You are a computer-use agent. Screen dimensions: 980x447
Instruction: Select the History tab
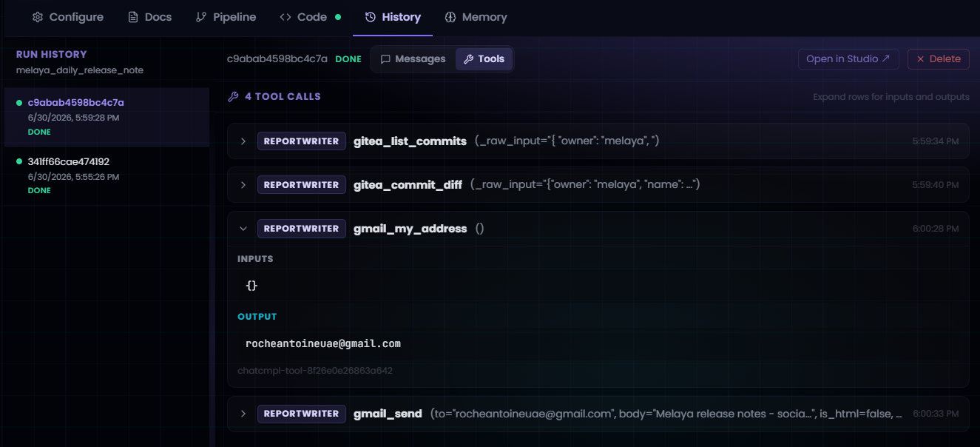coord(393,17)
